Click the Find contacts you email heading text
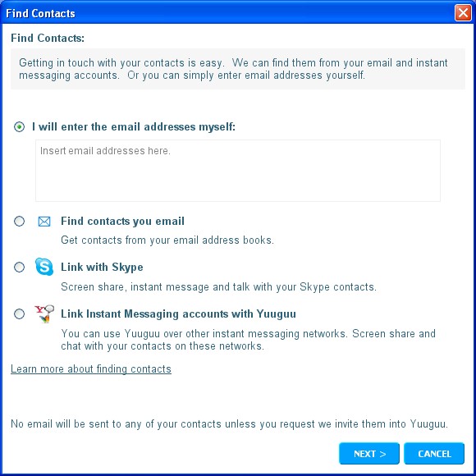This screenshot has width=476, height=476. [122, 221]
